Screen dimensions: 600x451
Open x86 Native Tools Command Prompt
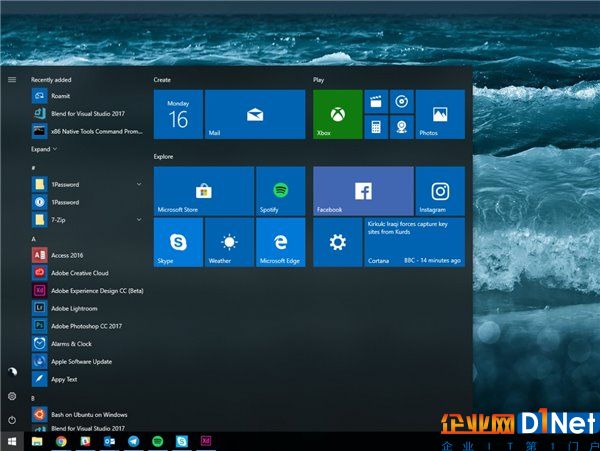tap(87, 131)
